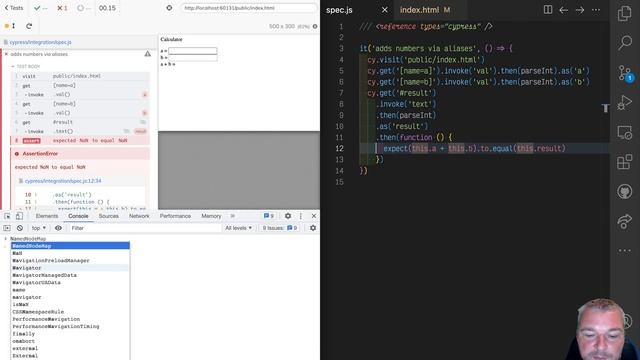Select the get #result command row
The width and height of the screenshot is (640, 360).
(x=80, y=122)
